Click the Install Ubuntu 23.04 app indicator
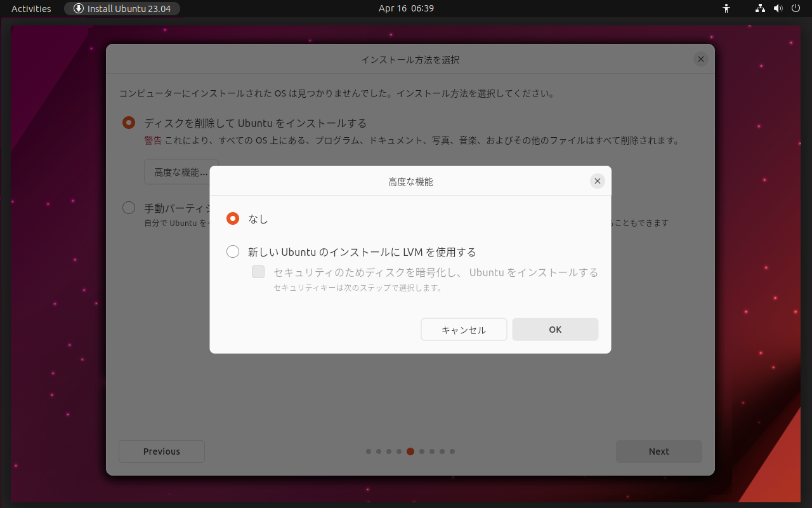This screenshot has height=508, width=812. point(122,8)
